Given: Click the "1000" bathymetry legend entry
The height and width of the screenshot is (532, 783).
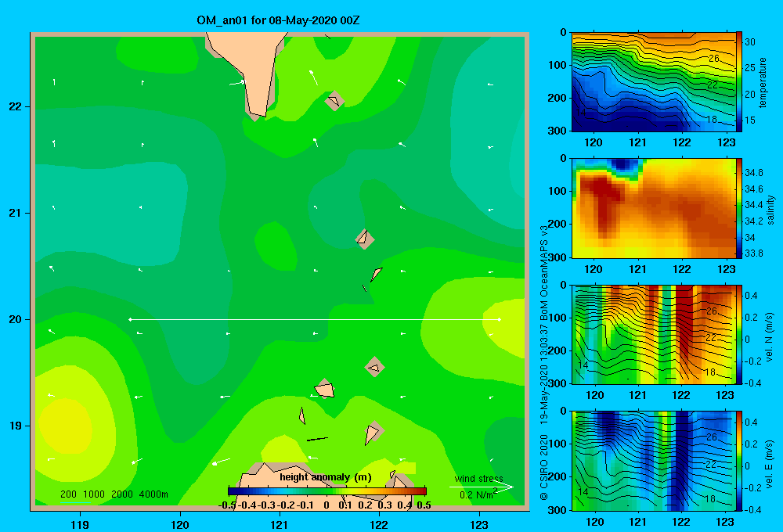Looking at the screenshot, I should point(94,494).
